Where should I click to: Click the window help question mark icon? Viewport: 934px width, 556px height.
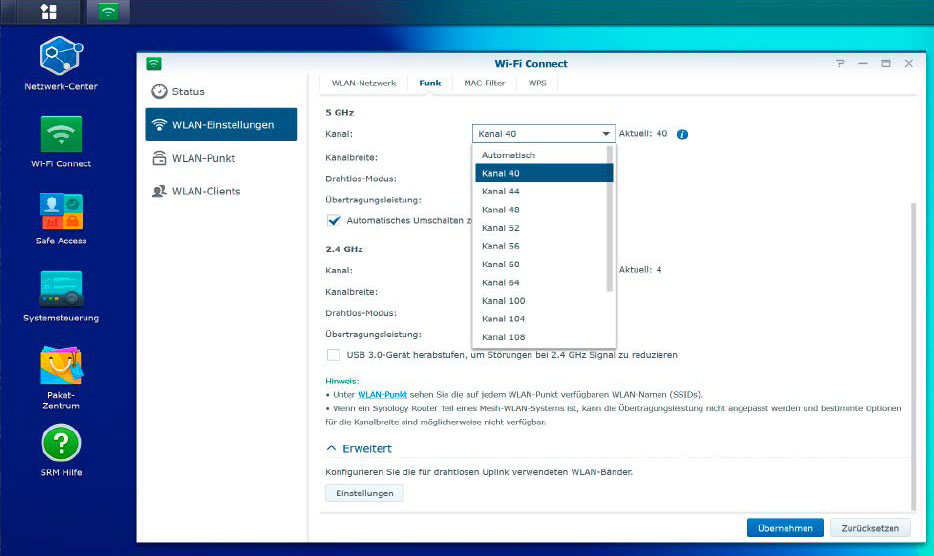[840, 63]
